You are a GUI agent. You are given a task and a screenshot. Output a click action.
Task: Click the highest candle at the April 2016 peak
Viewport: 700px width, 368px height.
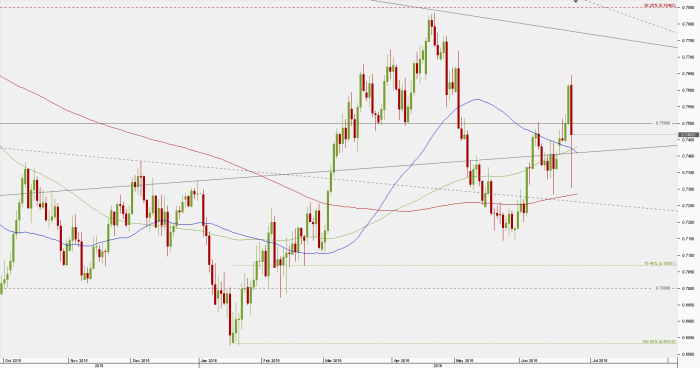point(433,29)
